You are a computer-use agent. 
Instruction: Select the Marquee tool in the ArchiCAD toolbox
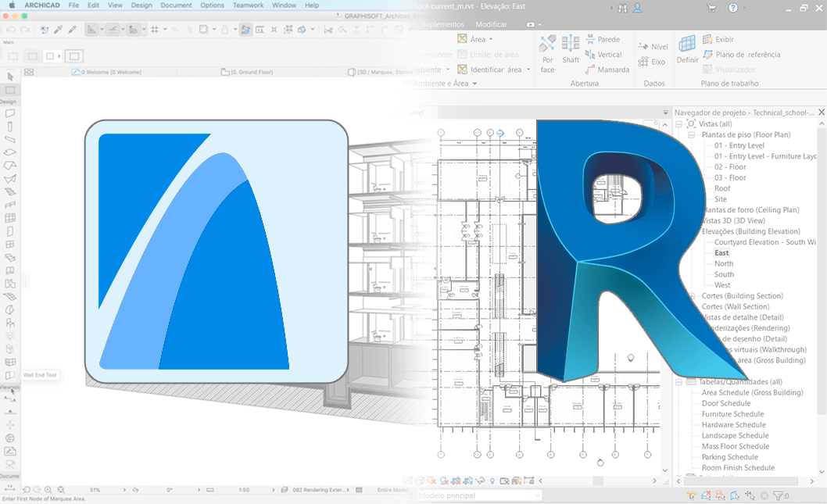click(10, 90)
